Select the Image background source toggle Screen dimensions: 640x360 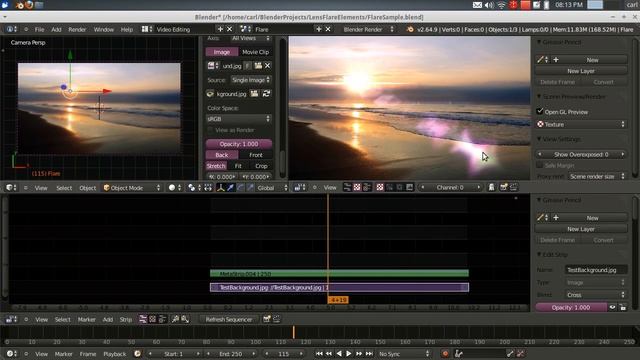pyautogui.click(x=222, y=52)
